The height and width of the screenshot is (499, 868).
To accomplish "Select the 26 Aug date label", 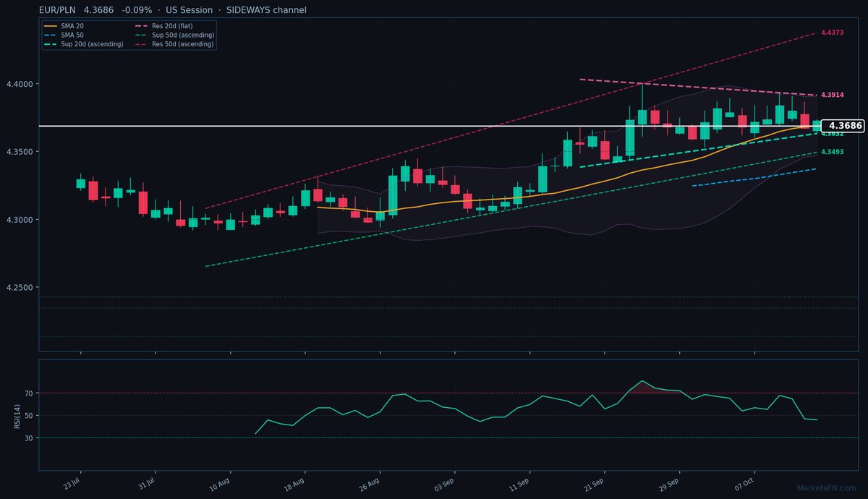I will pos(371,484).
